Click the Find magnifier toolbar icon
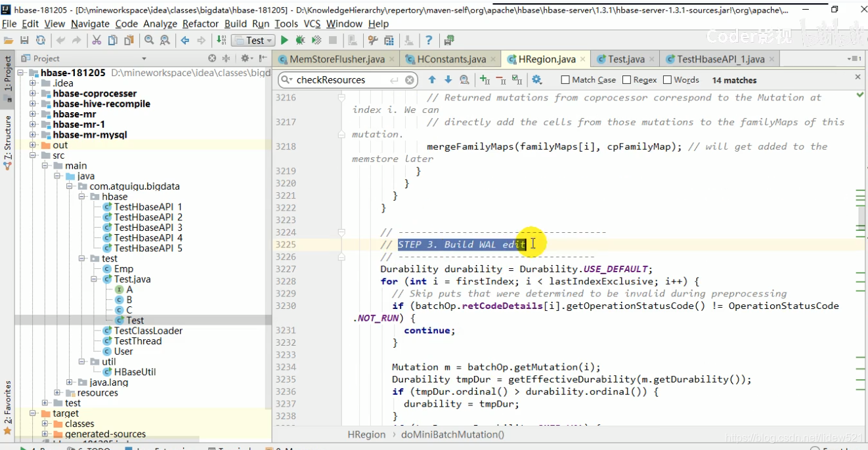Screen dimensions: 868x450 (x=149, y=40)
